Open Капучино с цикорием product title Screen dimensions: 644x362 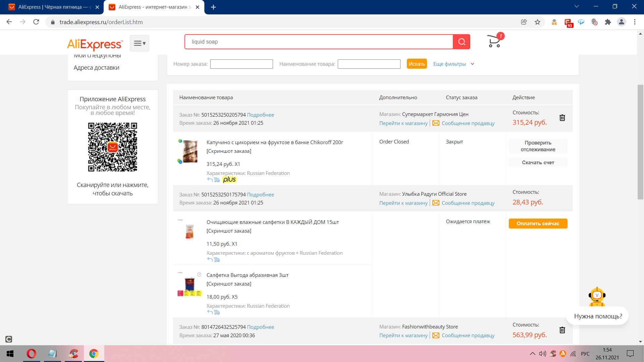tap(275, 142)
